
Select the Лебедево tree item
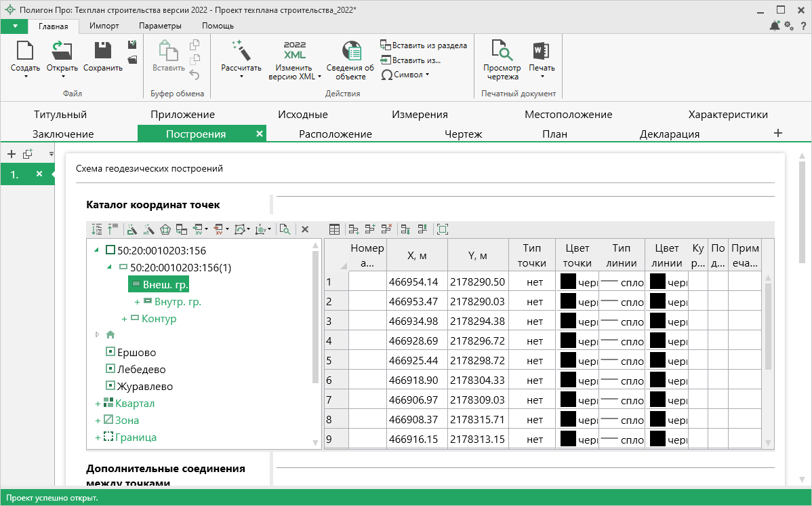pos(141,370)
